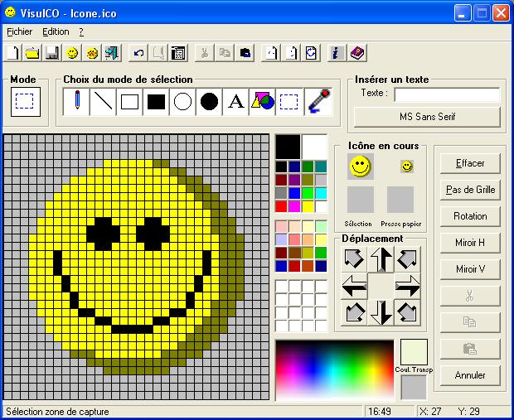The image size is (514, 420).
Task: Pick the empty circle tool
Action: 182,102
